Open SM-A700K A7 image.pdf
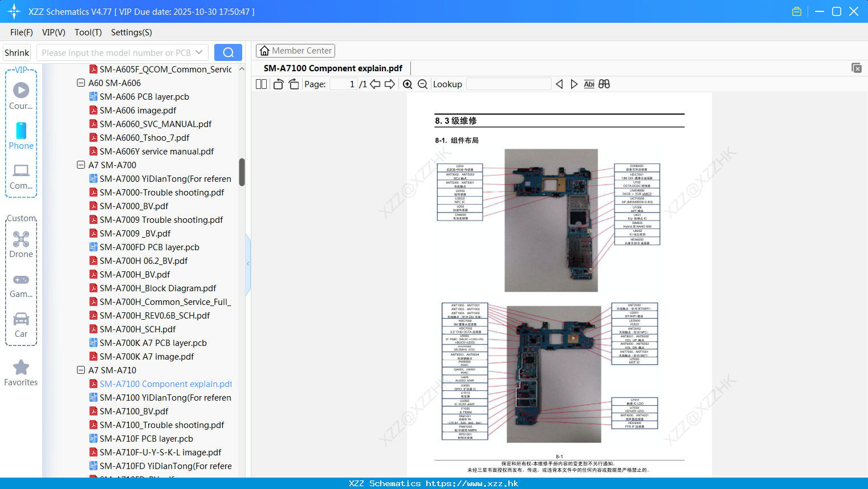The width and height of the screenshot is (868, 489). [146, 356]
